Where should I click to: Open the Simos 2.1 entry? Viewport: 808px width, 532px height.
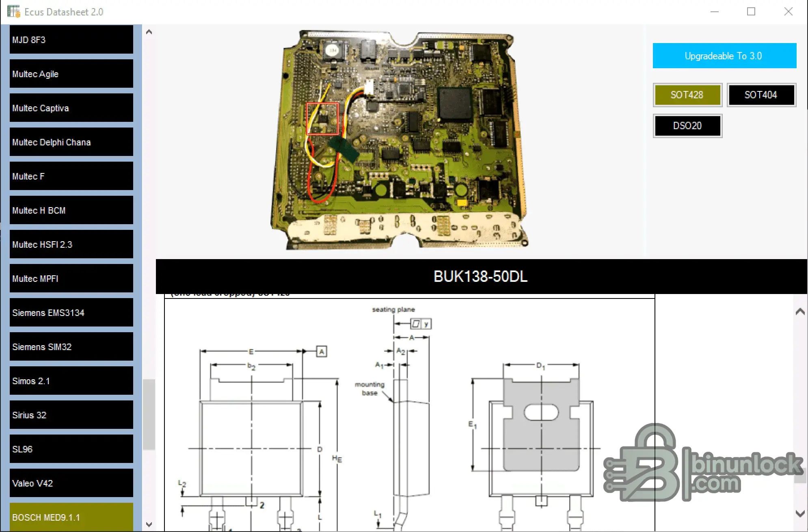pyautogui.click(x=71, y=381)
